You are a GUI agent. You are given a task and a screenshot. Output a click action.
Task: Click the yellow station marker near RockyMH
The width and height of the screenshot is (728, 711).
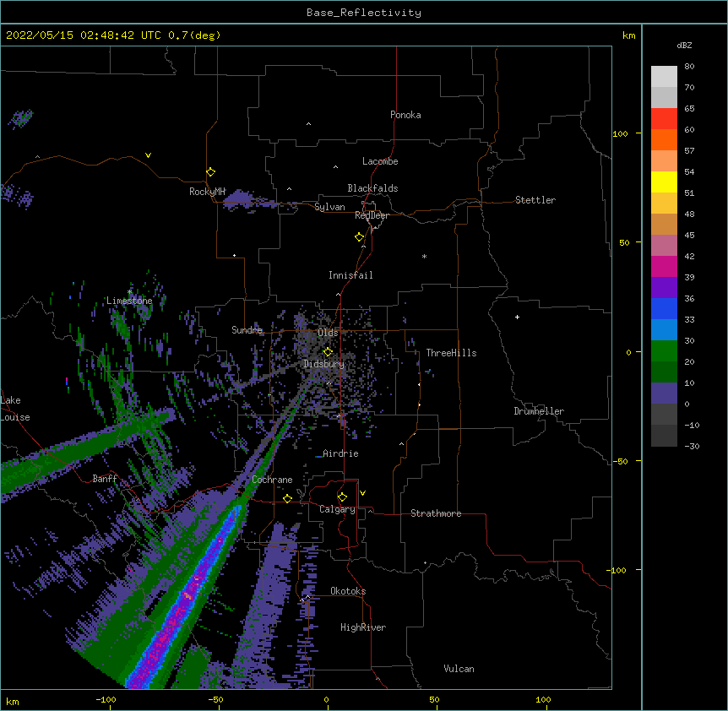tap(211, 171)
